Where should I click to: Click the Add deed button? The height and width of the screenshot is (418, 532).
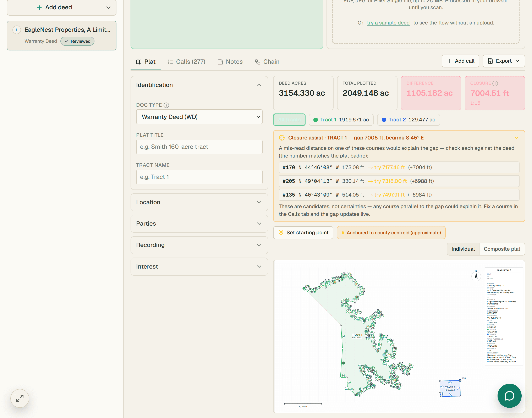[x=54, y=8]
